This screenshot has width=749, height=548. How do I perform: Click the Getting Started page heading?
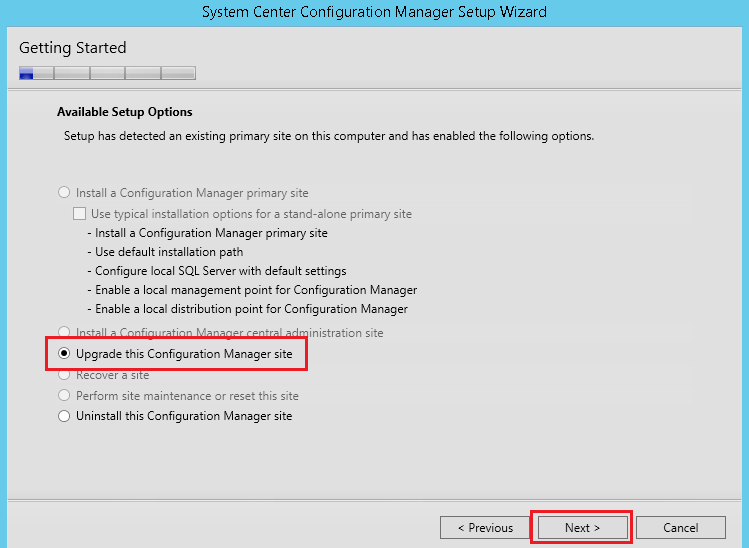click(73, 48)
